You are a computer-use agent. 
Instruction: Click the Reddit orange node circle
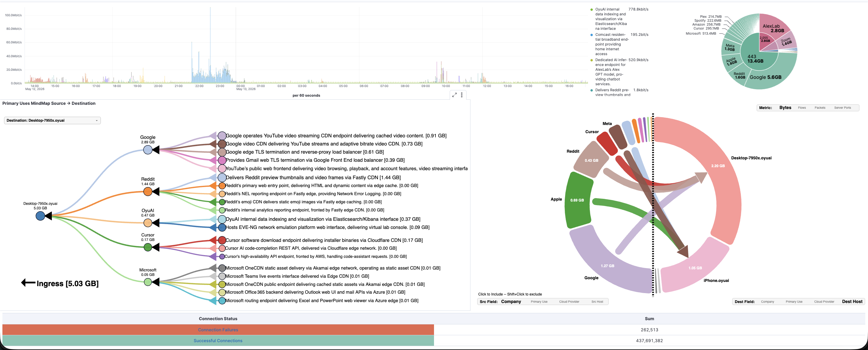coord(148,192)
